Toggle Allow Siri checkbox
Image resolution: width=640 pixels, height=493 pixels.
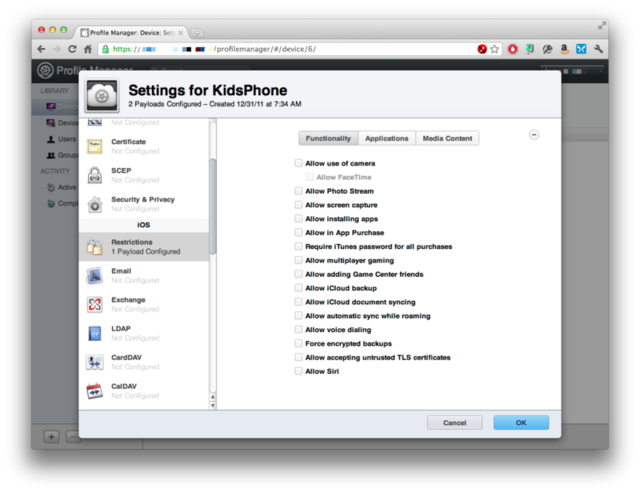pyautogui.click(x=298, y=371)
